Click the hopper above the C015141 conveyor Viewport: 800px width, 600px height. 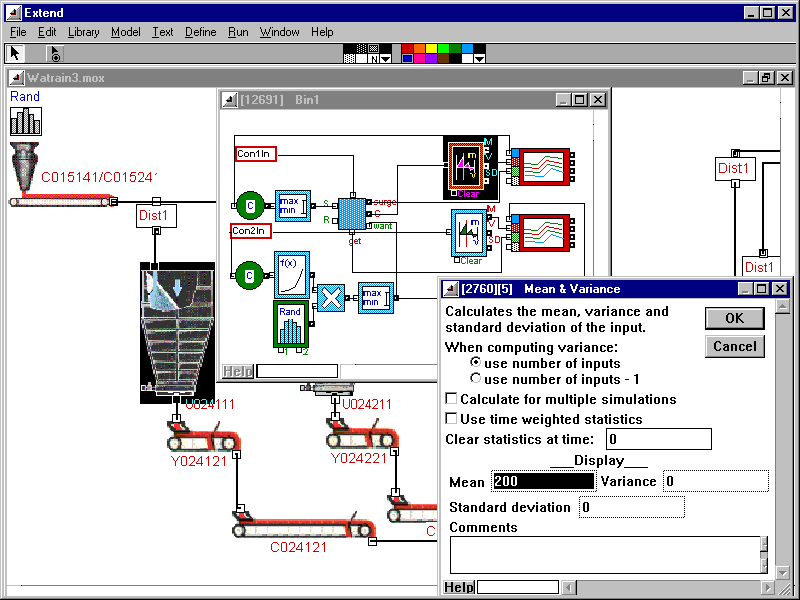click(x=24, y=166)
